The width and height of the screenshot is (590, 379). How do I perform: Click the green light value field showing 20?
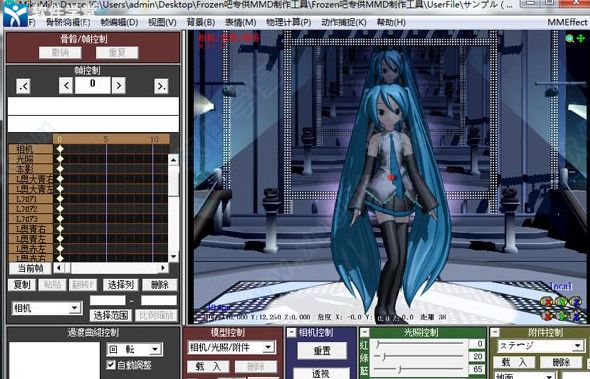477,356
